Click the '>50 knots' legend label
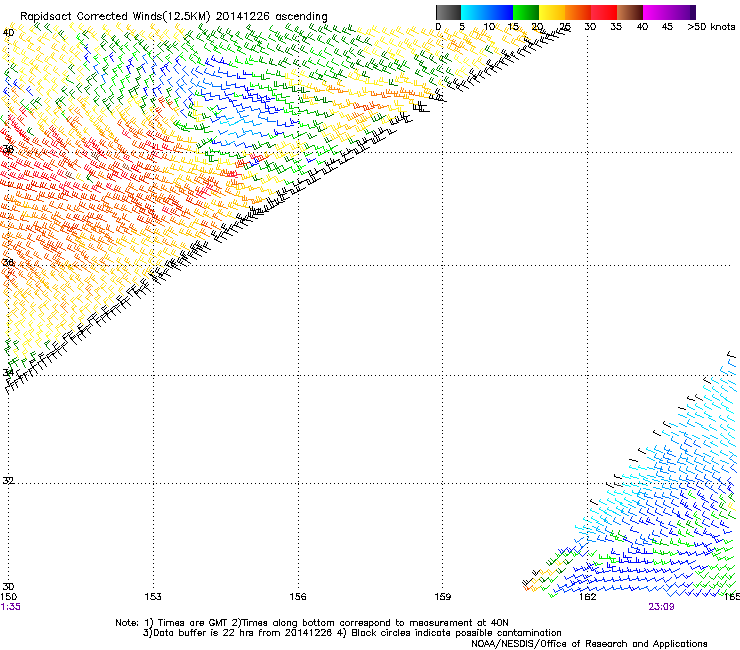Screen dimensions: 740x650 point(711,26)
